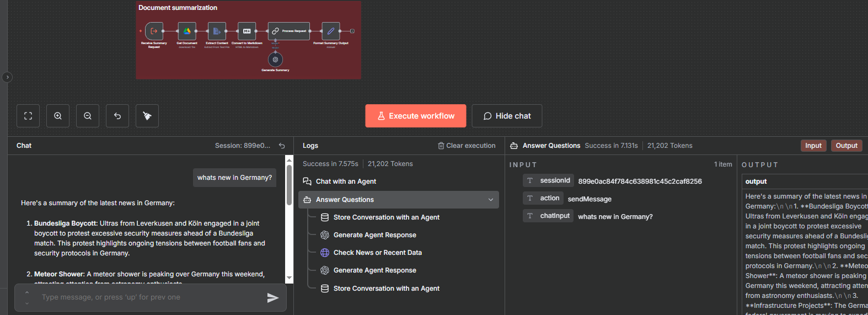868x315 pixels.
Task: Click the robot icon beside Answer Questions log entry
Action: (x=307, y=200)
